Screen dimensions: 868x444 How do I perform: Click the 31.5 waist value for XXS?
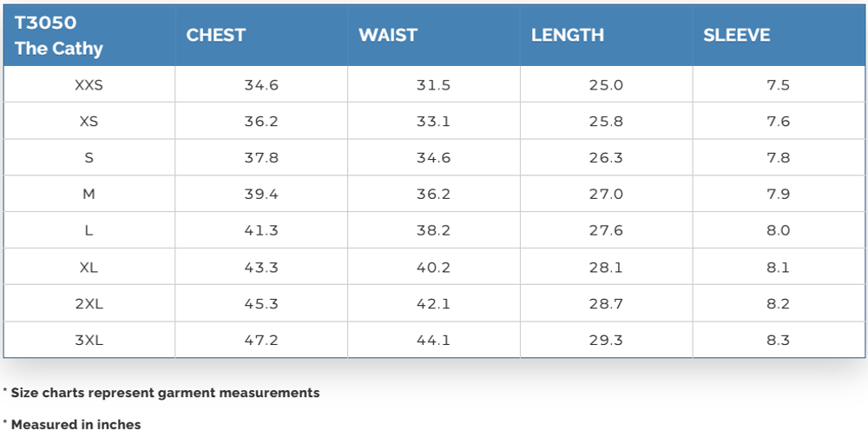pos(433,85)
